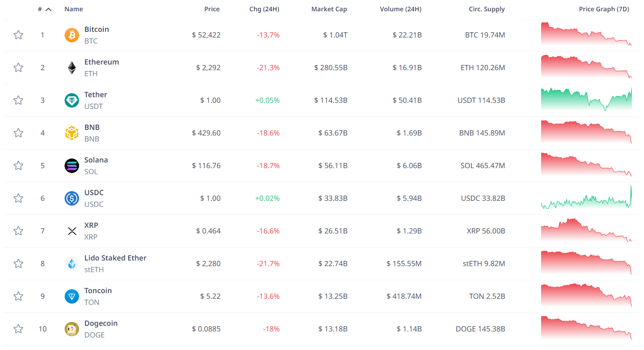Viewport: 644px width, 350px height.
Task: Click the sort chevron beside the # header
Action: pyautogui.click(x=49, y=8)
